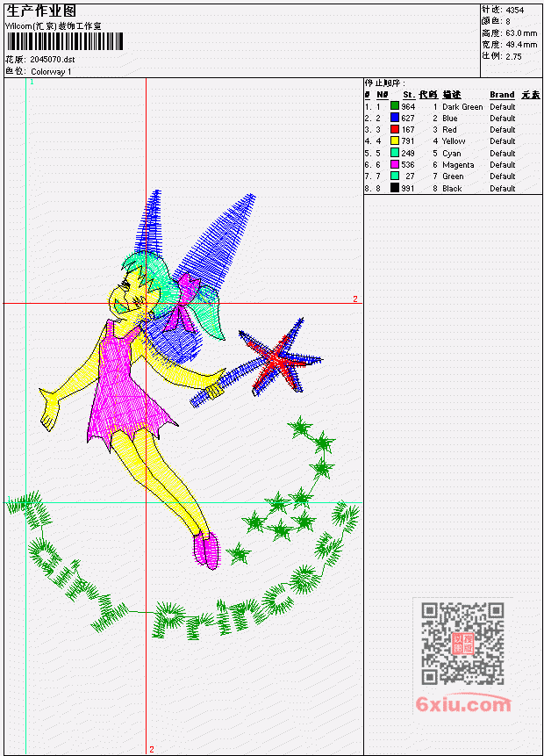This screenshot has height=756, width=544.
Task: Click Default brand in the Yellow row
Action: click(x=503, y=141)
